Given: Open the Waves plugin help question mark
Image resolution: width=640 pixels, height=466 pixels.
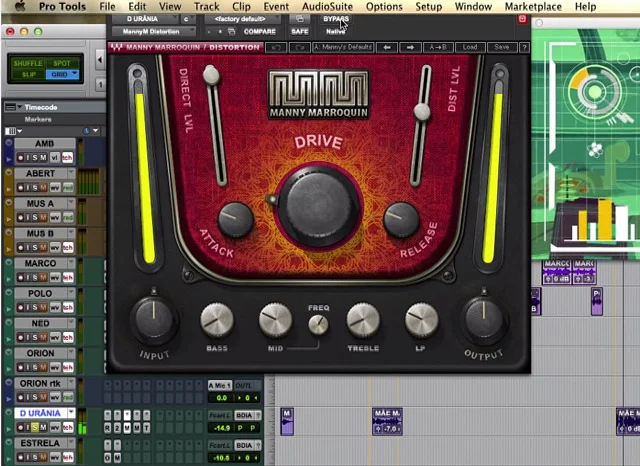Looking at the screenshot, I should 524,47.
